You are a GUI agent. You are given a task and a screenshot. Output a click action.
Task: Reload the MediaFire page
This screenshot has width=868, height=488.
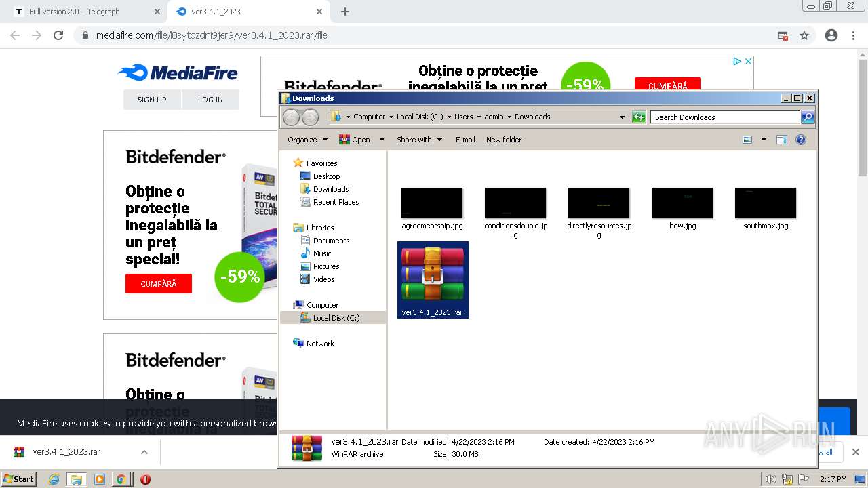click(58, 35)
